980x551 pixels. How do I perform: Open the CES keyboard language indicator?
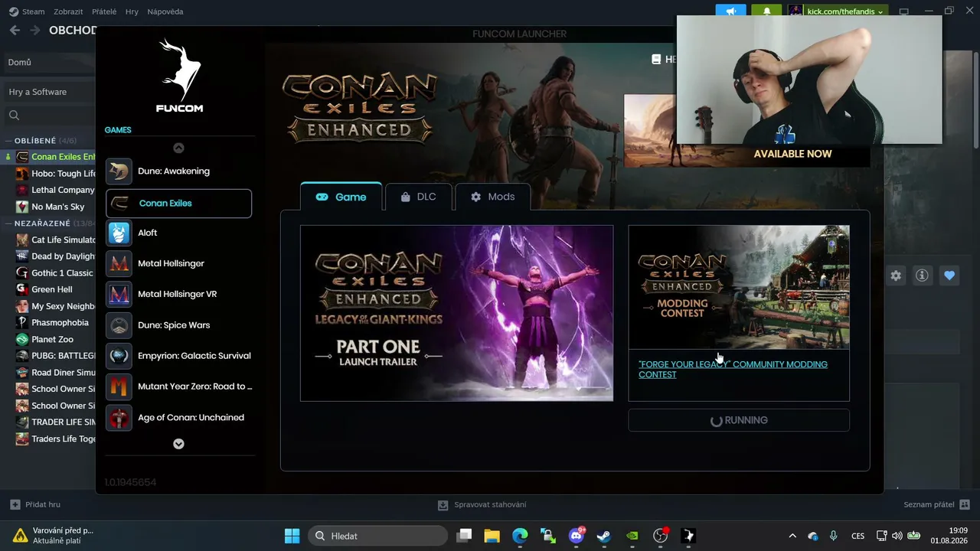[858, 536]
